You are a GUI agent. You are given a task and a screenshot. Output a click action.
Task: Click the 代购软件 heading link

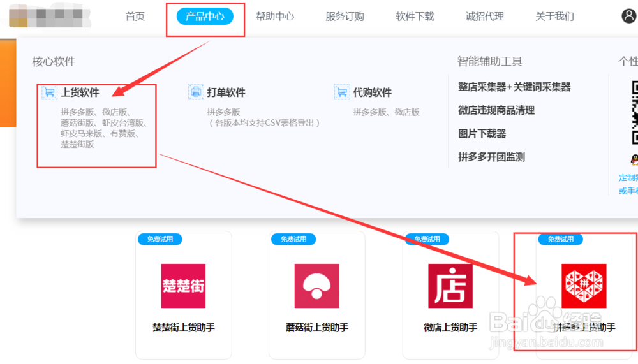373,92
